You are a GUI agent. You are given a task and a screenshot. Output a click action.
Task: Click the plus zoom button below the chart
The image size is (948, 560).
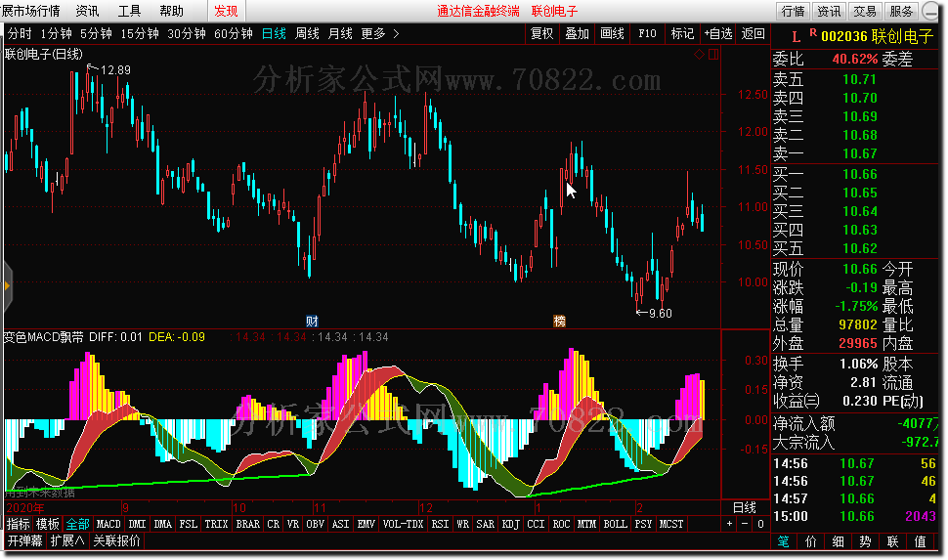tap(730, 524)
